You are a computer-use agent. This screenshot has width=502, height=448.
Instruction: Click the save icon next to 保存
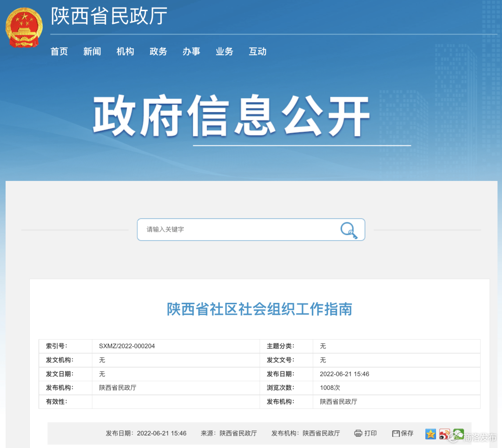396,434
